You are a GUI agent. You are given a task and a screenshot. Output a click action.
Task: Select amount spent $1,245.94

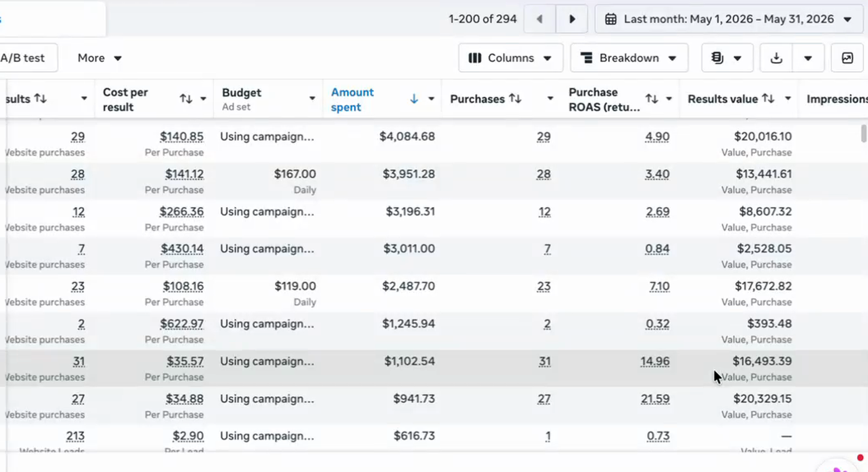pos(408,324)
